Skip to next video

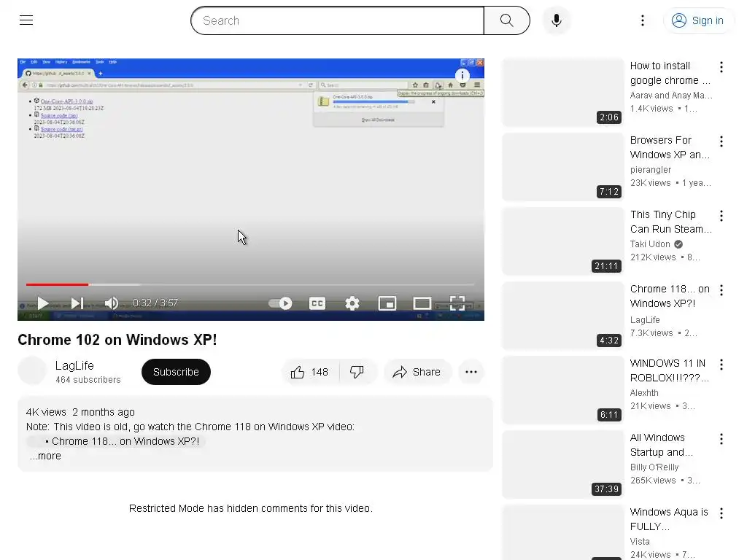point(77,303)
